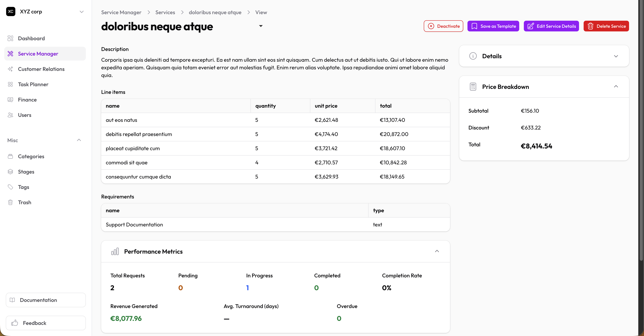The image size is (644, 336).
Task: Click the Feedback thumbs-up icon
Action: (15, 323)
